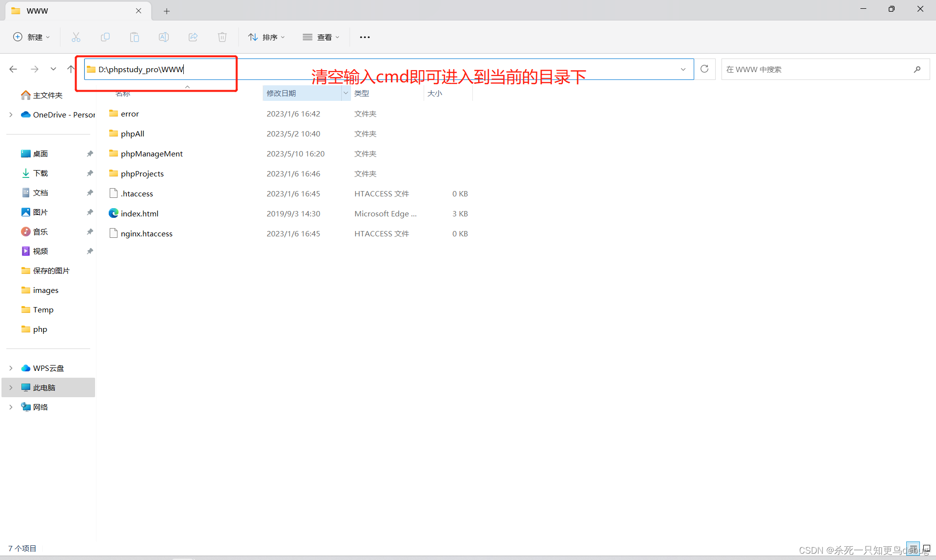
Task: Click the Share icon in the toolbar
Action: coord(193,37)
